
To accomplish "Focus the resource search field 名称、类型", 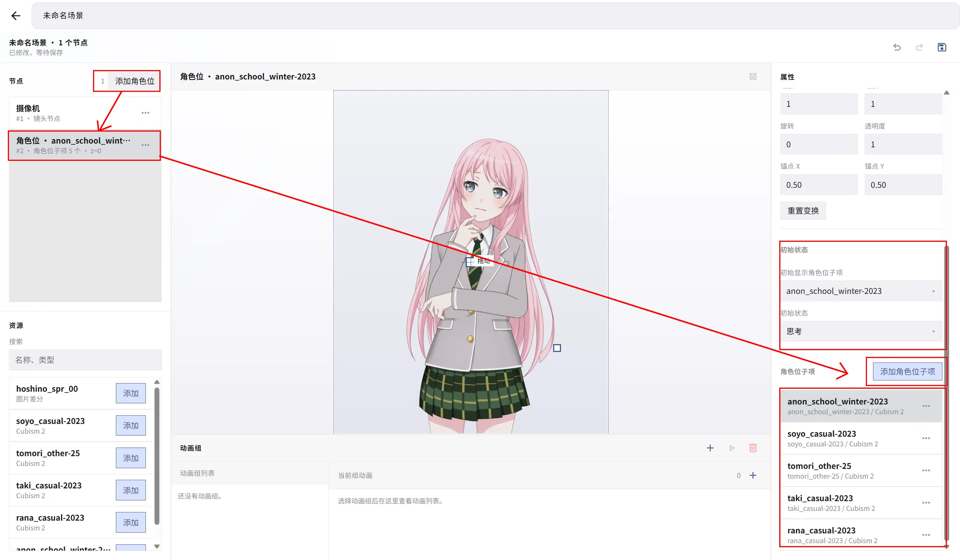I will click(85, 360).
